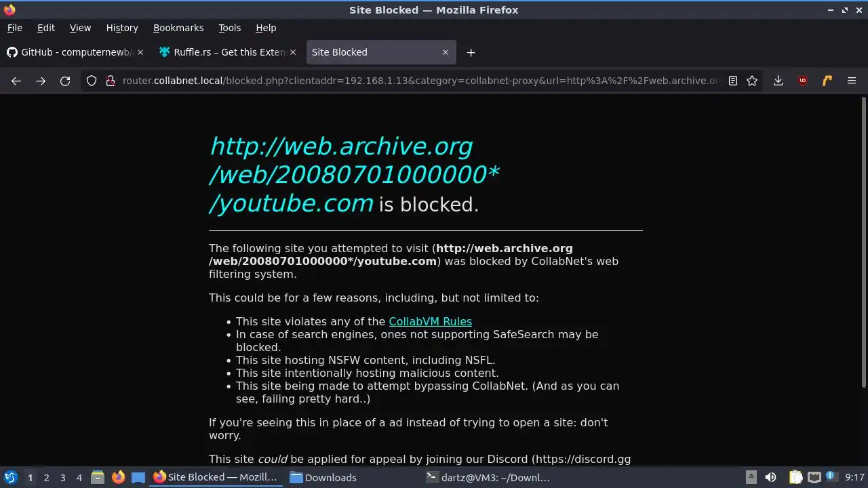Open the Firefox hamburger menu
868x488 pixels.
pos(852,81)
